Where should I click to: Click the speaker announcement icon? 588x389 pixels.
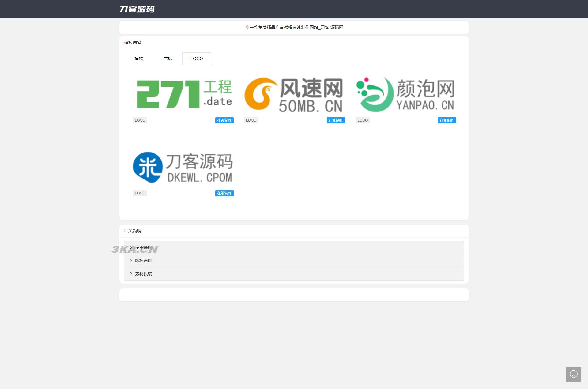tap(247, 27)
